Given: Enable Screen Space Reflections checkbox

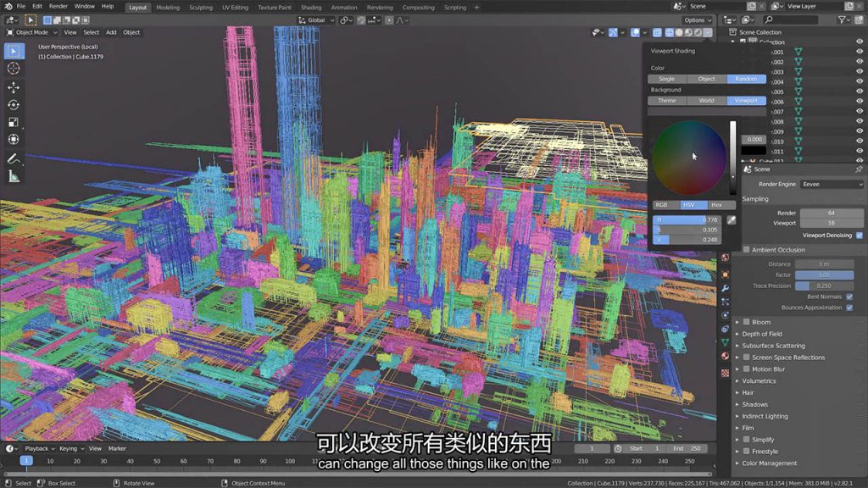Looking at the screenshot, I should tap(746, 358).
